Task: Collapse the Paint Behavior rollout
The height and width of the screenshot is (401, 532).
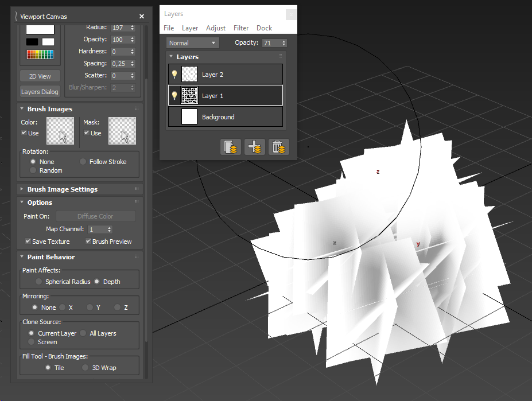Action: click(x=51, y=257)
